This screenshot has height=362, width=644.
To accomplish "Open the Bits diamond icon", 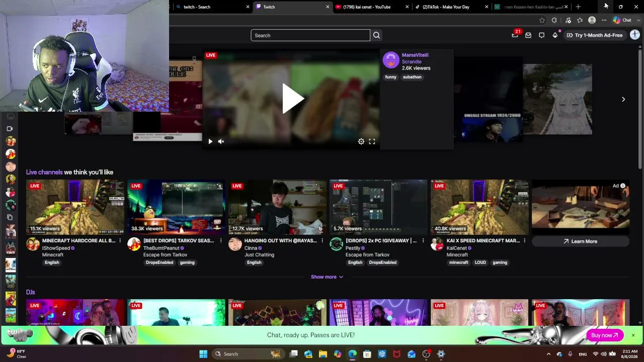I will pos(555,35).
